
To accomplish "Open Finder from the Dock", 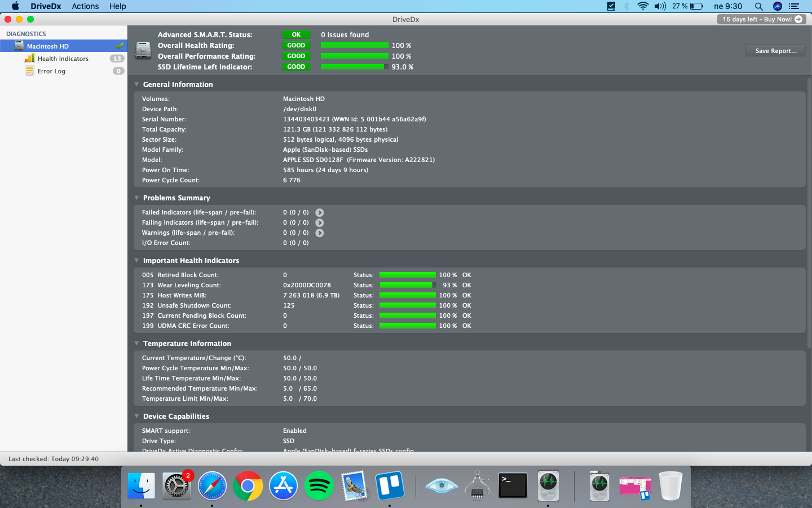I will click(x=141, y=485).
